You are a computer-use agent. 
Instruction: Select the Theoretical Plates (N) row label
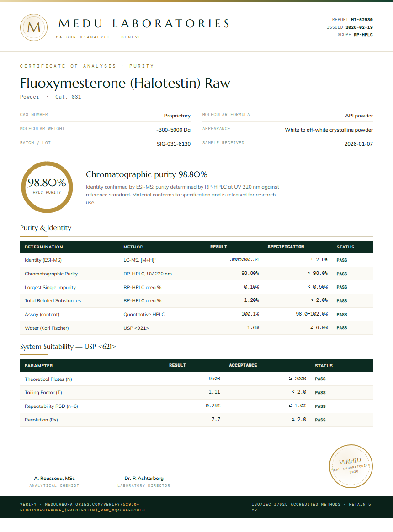coord(48,379)
